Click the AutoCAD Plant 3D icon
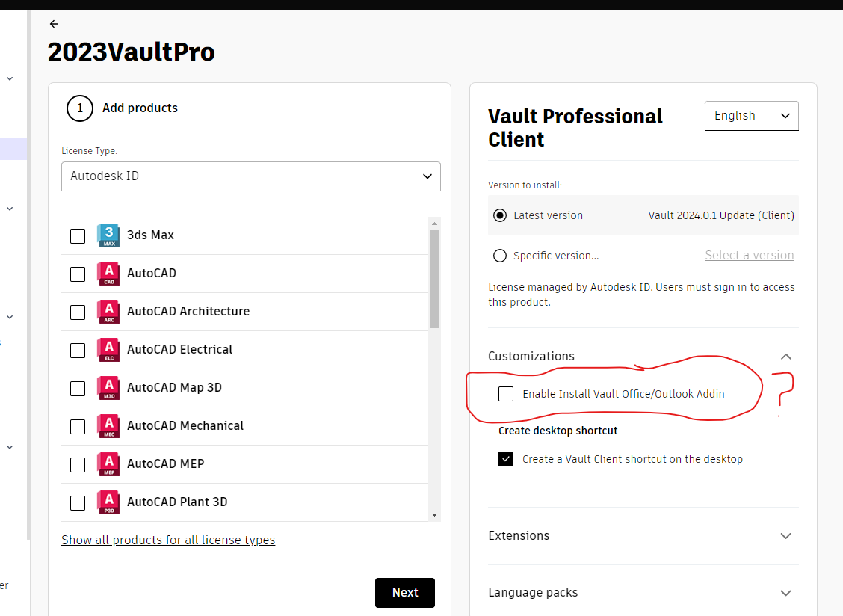The width and height of the screenshot is (843, 616). 108,502
